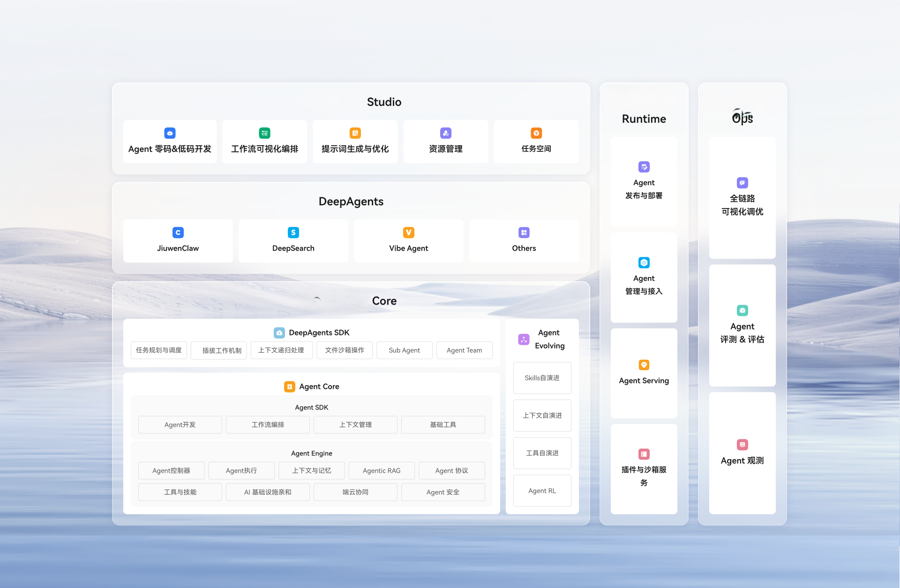Click the purple icon above 全链路可视化调优
The height and width of the screenshot is (588, 900).
pyautogui.click(x=742, y=183)
